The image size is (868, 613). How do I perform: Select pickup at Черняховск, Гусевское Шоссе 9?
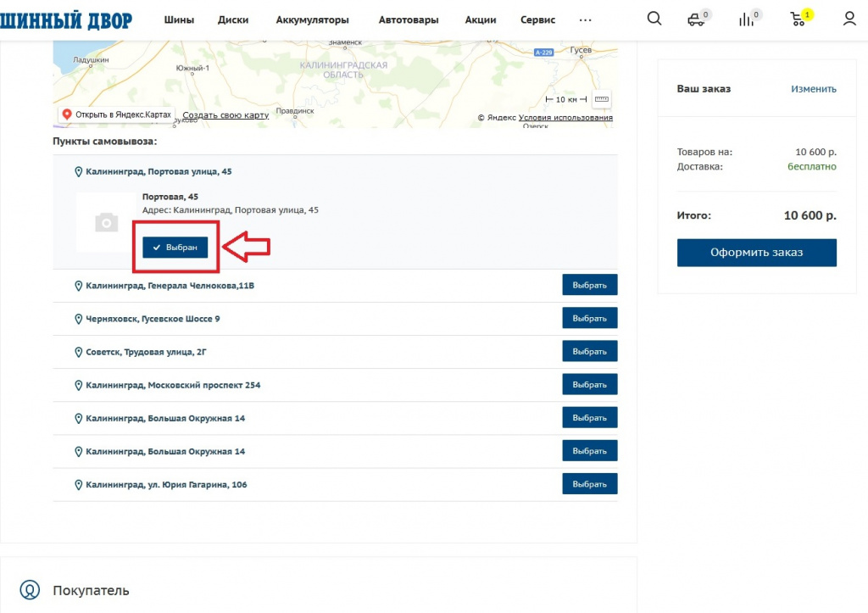click(589, 318)
